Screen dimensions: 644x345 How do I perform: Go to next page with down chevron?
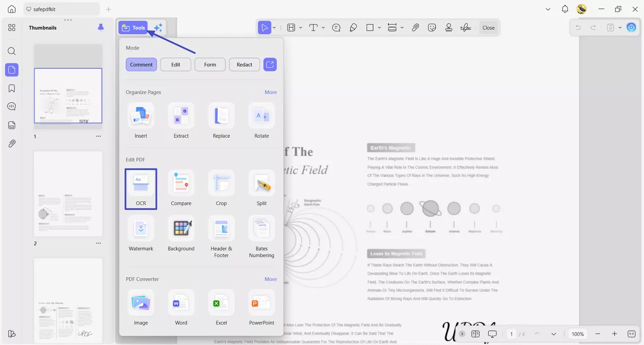click(554, 334)
